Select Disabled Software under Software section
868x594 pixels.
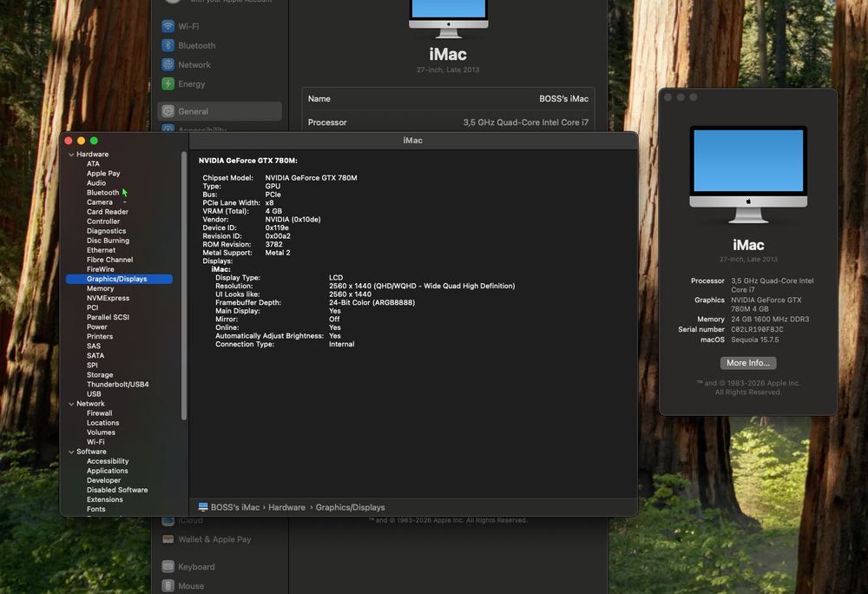tap(117, 490)
